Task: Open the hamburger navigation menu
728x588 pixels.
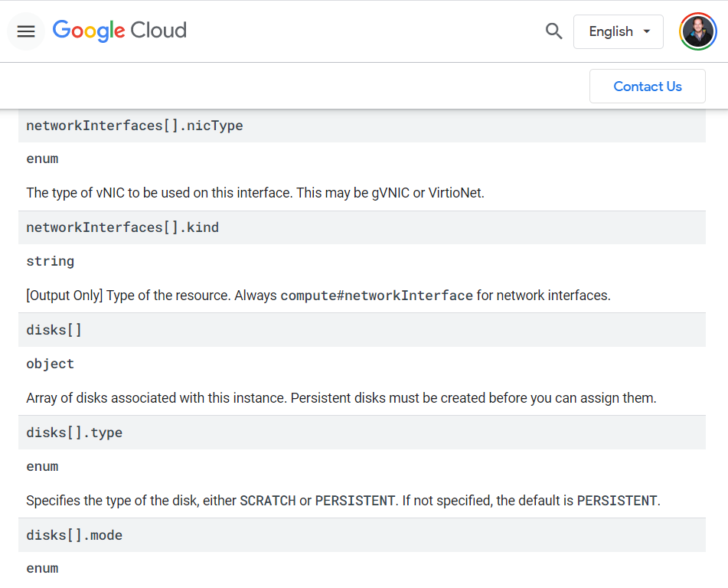Action: pos(26,31)
